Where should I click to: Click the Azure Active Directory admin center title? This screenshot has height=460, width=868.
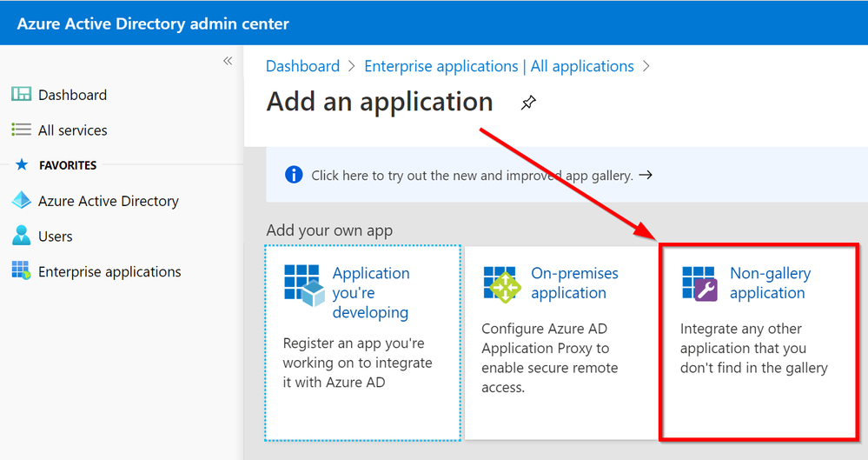click(x=153, y=23)
